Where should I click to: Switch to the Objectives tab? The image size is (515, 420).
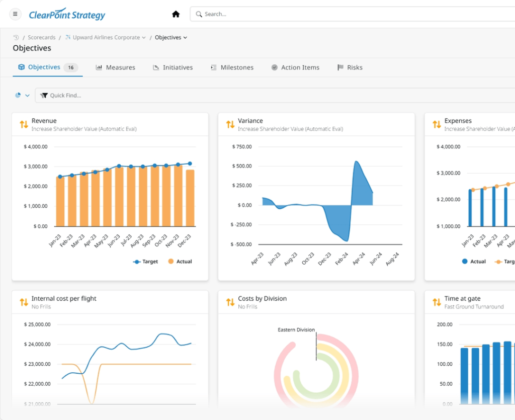click(x=48, y=67)
